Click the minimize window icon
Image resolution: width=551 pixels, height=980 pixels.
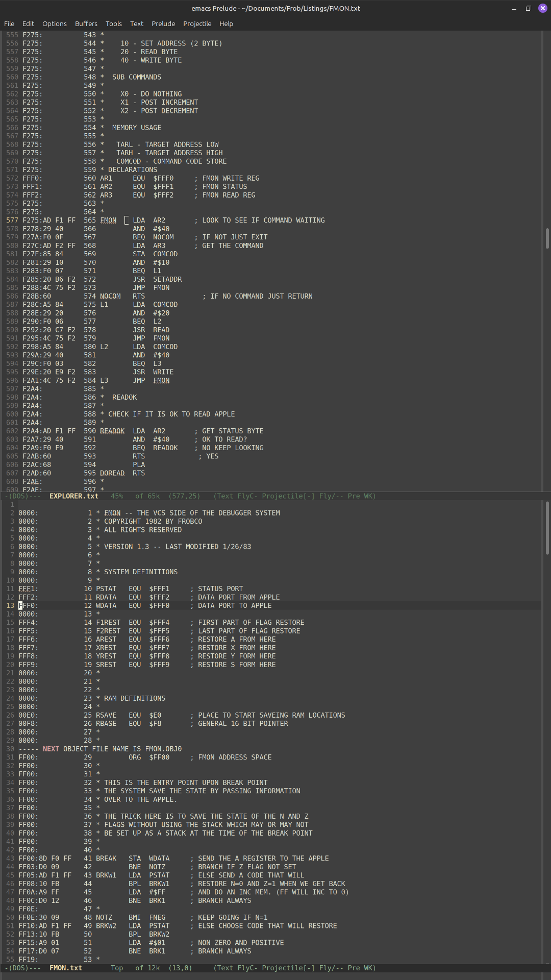[514, 8]
